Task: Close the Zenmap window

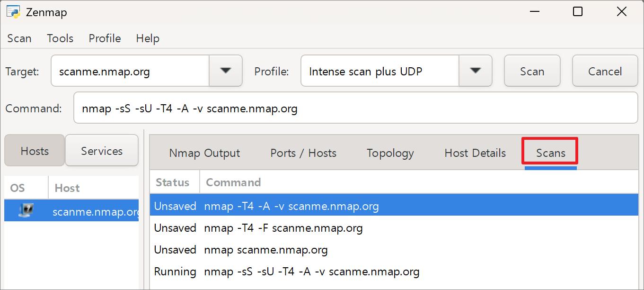Action: point(621,12)
